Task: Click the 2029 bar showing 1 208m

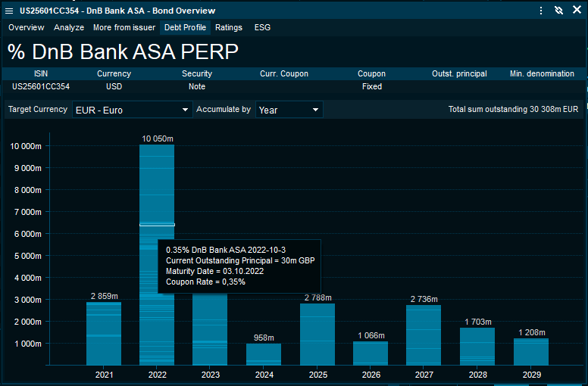Action: coord(530,351)
